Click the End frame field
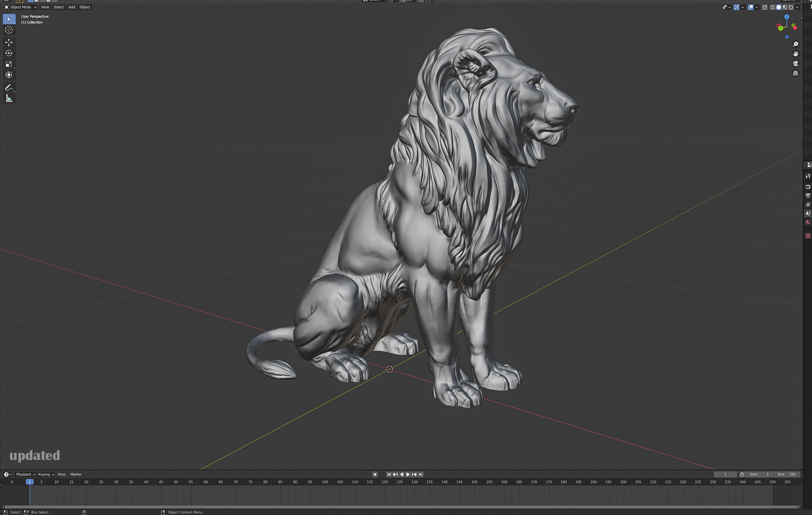This screenshot has width=812, height=515. (787, 474)
